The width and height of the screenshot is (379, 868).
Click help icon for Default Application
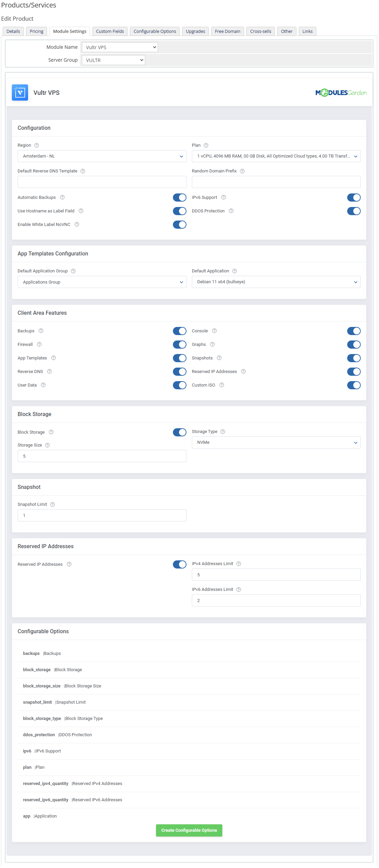click(235, 271)
